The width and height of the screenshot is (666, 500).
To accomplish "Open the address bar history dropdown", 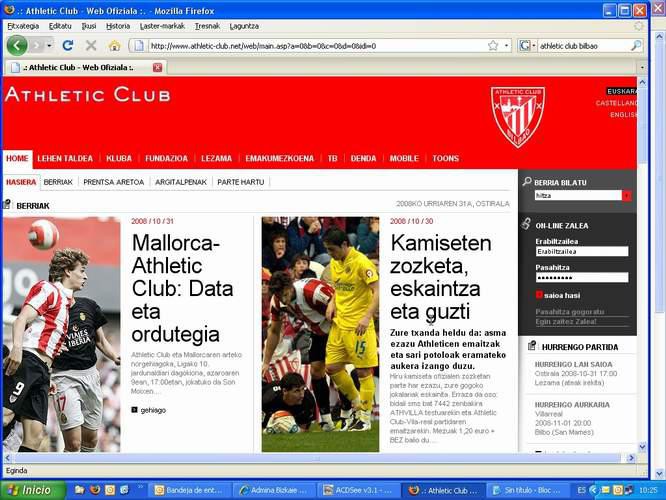I will click(x=506, y=45).
